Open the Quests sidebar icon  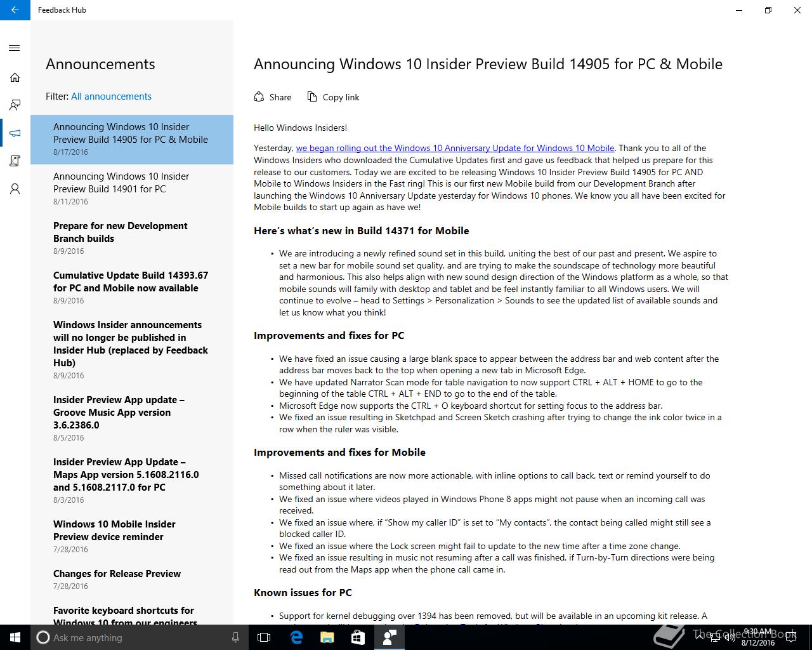[x=15, y=161]
